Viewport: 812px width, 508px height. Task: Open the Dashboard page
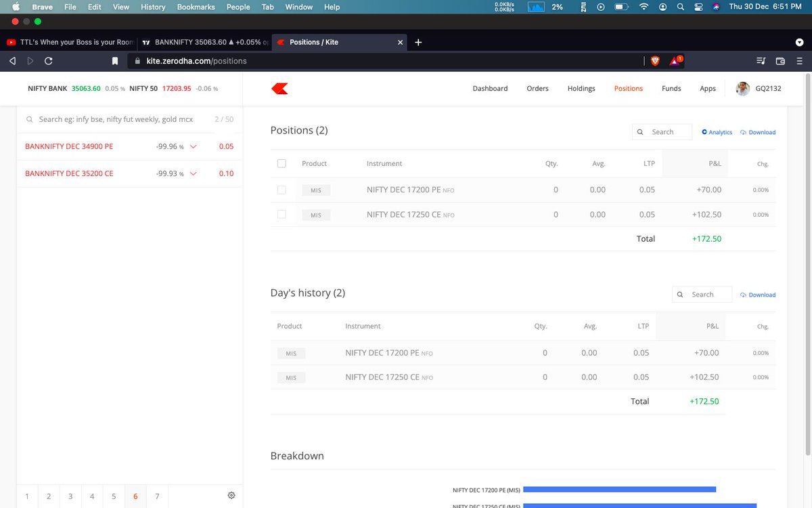490,89
